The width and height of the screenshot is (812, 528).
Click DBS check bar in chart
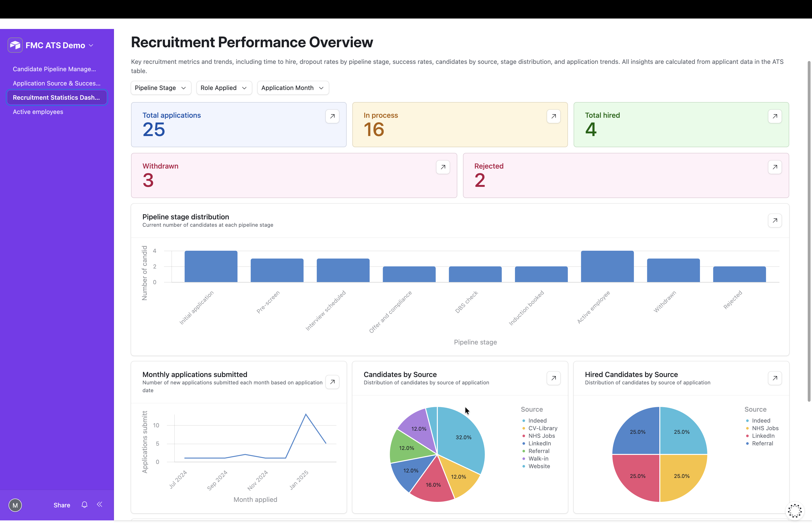(475, 274)
